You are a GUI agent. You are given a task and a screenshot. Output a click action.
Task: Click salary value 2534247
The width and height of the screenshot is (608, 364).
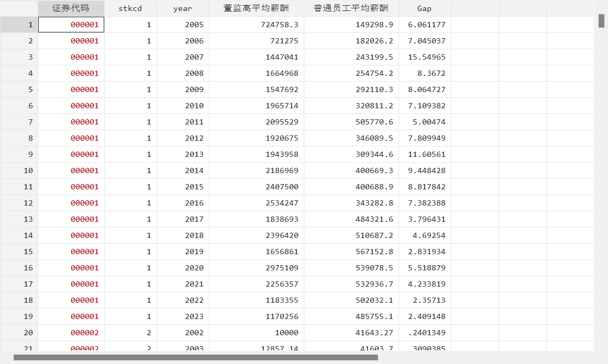(x=256, y=203)
